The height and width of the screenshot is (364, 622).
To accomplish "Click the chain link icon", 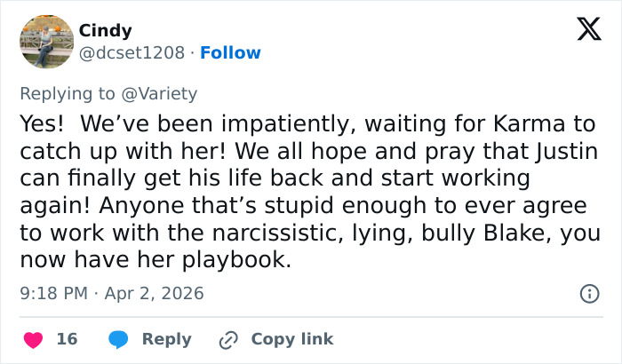I will click(229, 339).
